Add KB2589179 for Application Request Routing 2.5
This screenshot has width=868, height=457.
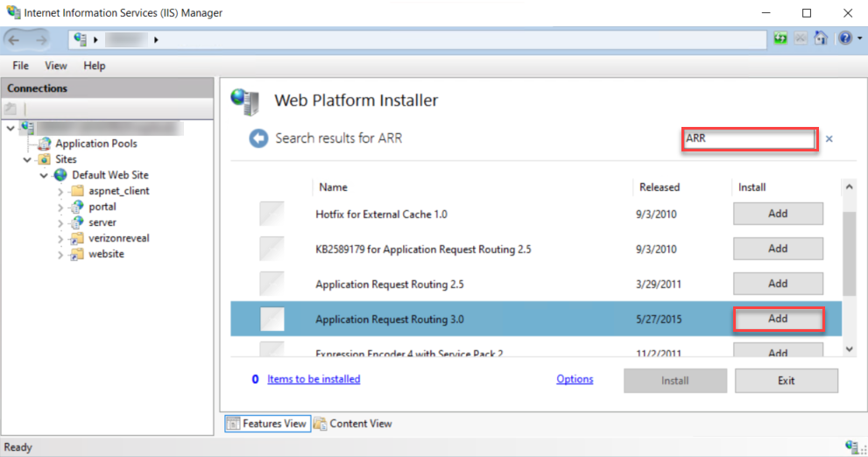point(778,249)
